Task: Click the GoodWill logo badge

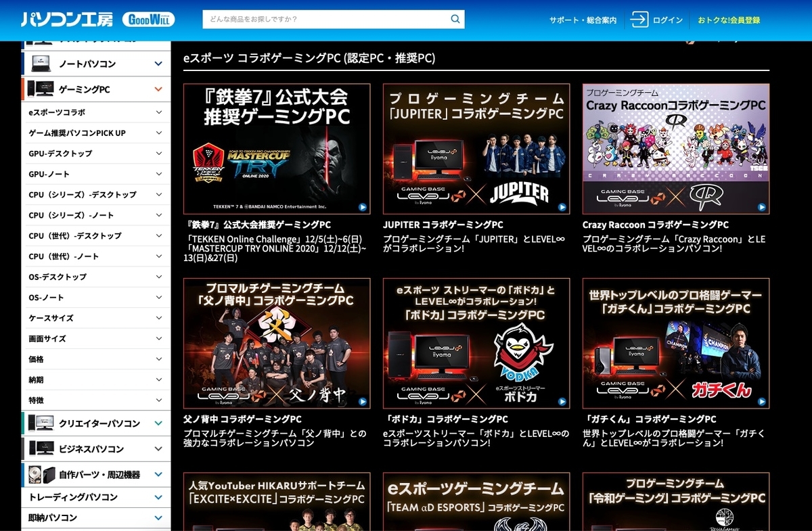Action: 148,20
